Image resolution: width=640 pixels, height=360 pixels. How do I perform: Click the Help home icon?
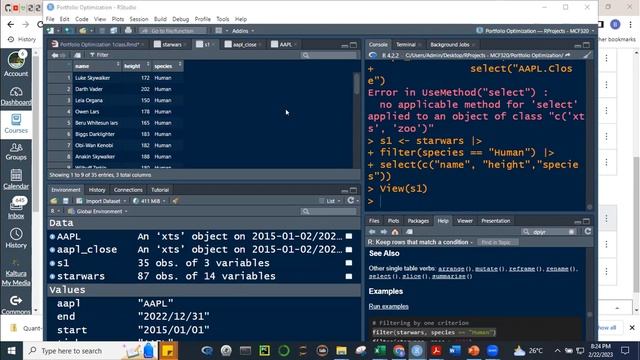[x=395, y=232]
